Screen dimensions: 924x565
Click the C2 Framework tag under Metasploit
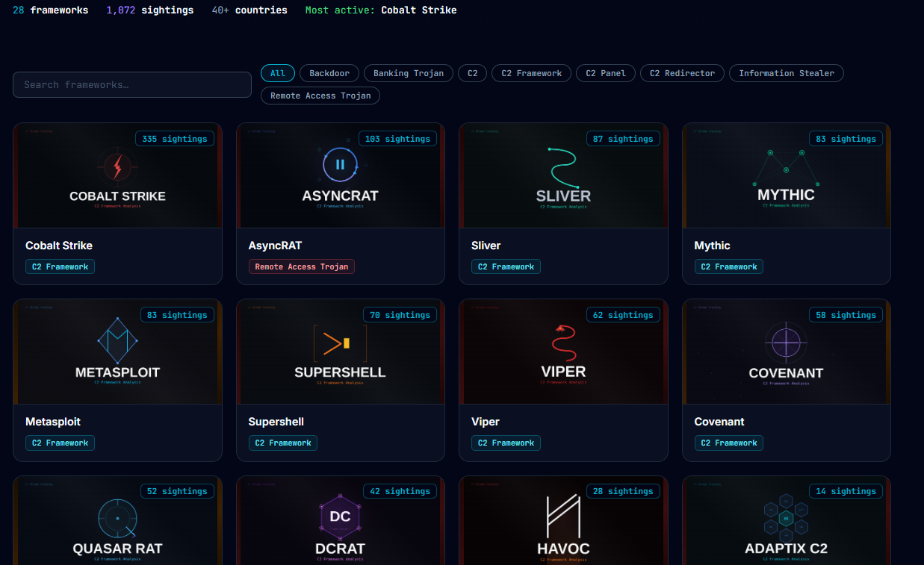[x=60, y=443]
